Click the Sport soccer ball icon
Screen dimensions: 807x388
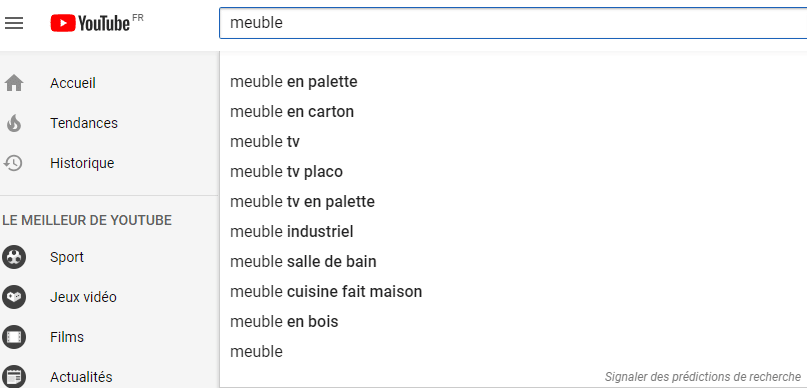(13, 257)
